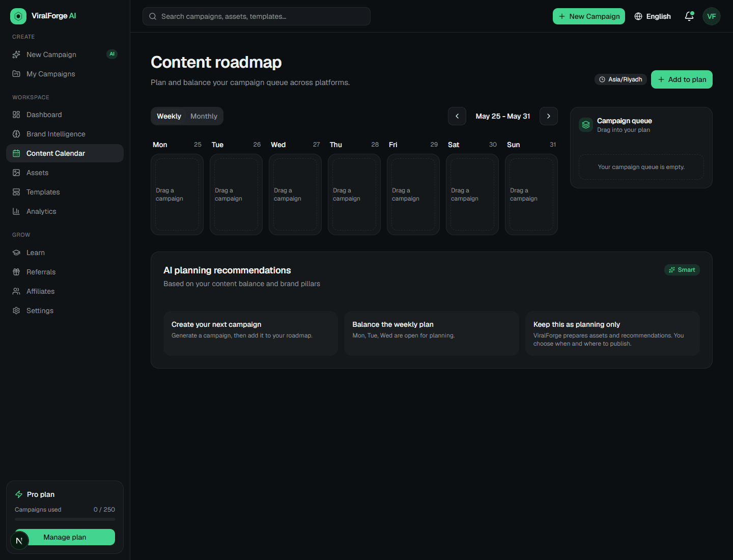This screenshot has height=560, width=733.
Task: Open Brand Intelligence page
Action: pos(65,134)
